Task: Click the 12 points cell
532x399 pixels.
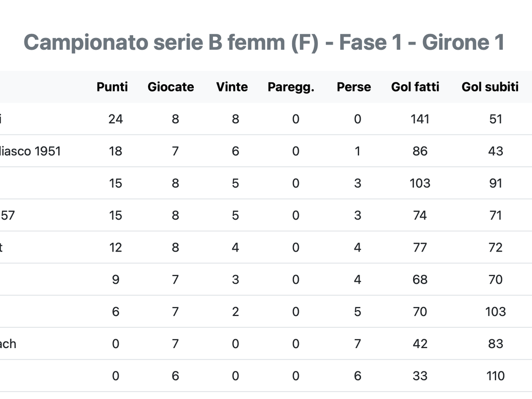Action: pyautogui.click(x=115, y=247)
